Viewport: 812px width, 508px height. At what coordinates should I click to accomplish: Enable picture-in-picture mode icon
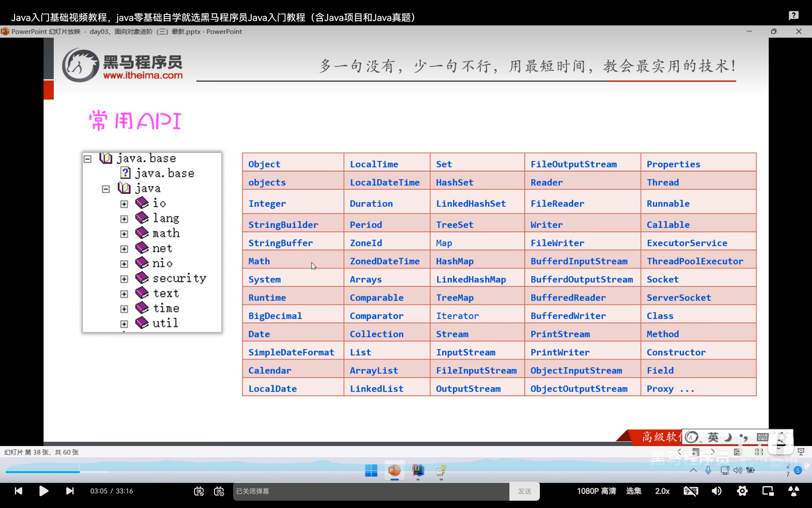768,491
